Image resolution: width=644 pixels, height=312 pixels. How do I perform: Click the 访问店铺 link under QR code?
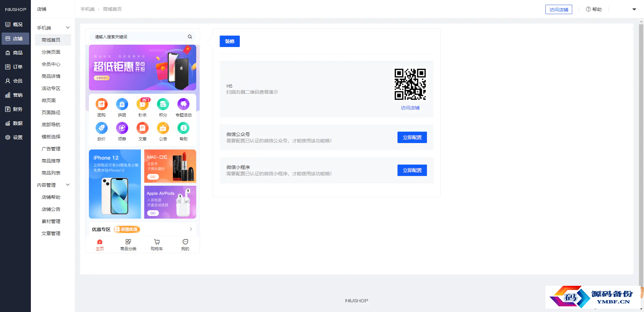(x=410, y=108)
